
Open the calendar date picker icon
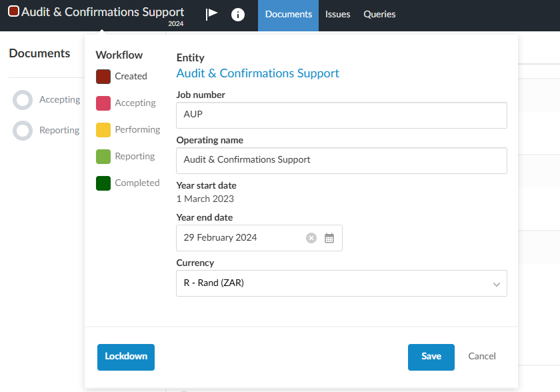[329, 238]
